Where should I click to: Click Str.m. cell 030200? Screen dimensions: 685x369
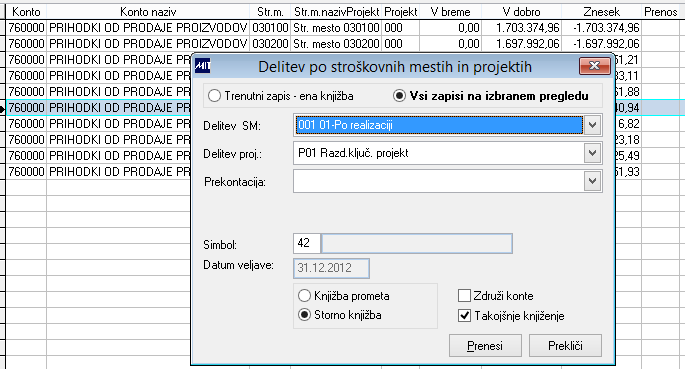(x=270, y=44)
